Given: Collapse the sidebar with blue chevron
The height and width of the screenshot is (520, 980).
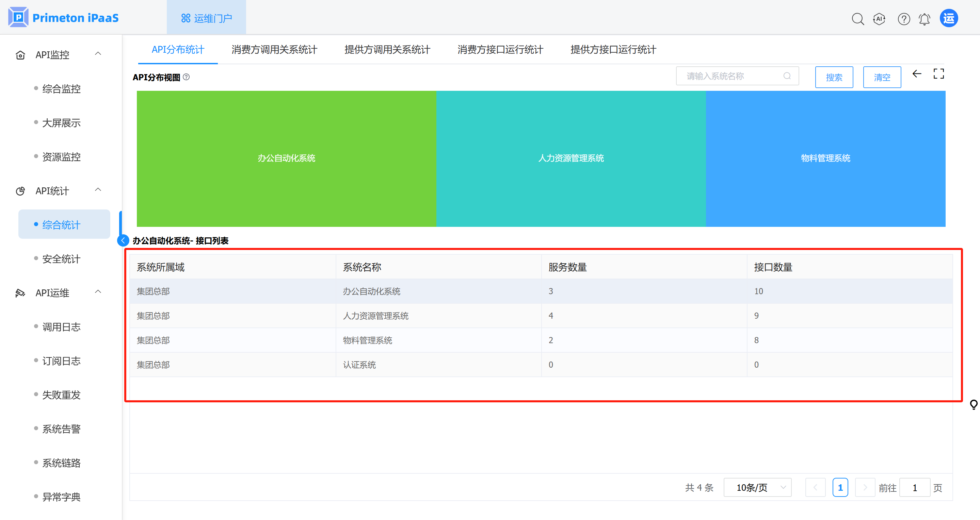Looking at the screenshot, I should 123,240.
